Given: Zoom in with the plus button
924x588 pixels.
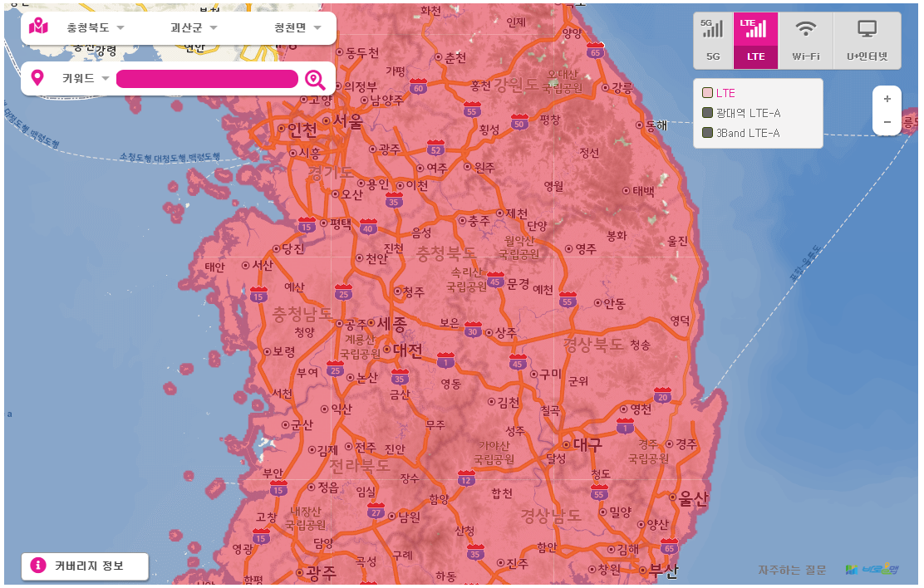Looking at the screenshot, I should (887, 99).
